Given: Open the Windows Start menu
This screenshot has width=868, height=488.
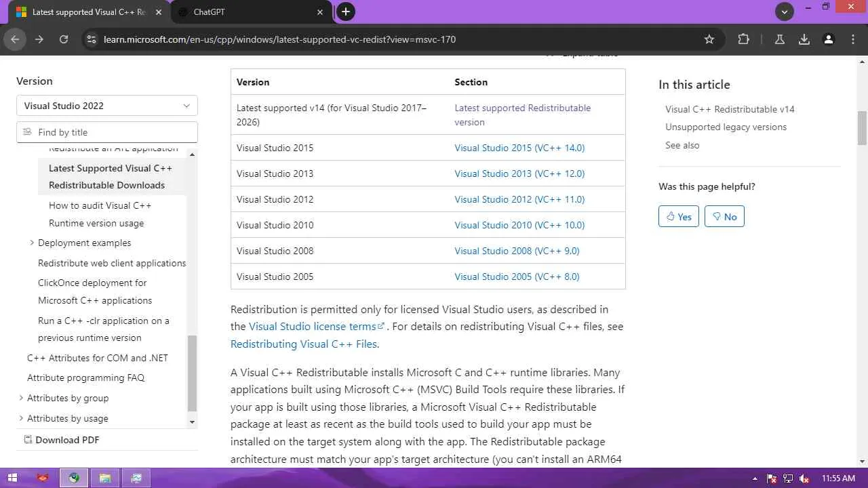Looking at the screenshot, I should coord(12,478).
